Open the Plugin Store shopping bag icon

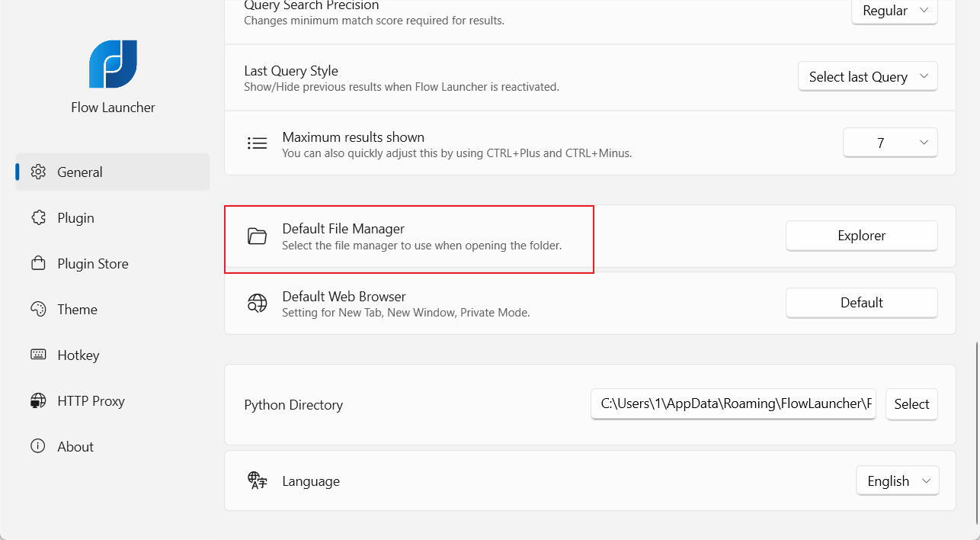click(38, 263)
